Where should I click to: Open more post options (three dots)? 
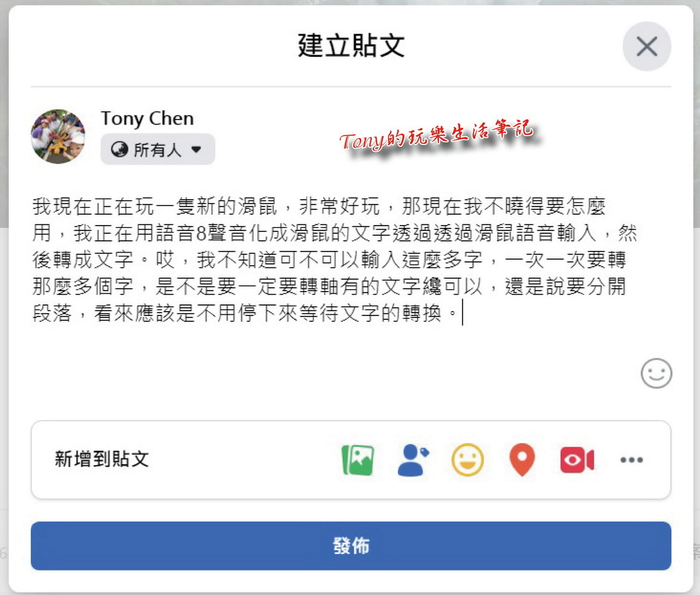(x=632, y=460)
